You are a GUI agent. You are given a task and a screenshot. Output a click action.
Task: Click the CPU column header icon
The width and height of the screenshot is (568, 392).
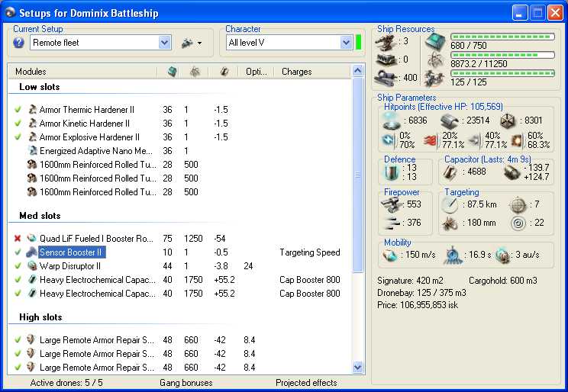tap(172, 72)
